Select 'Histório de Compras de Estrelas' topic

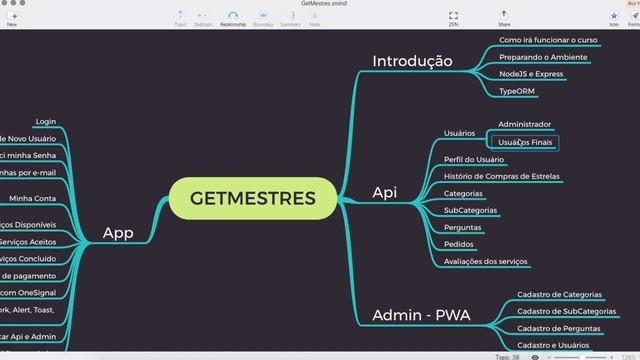click(x=502, y=176)
